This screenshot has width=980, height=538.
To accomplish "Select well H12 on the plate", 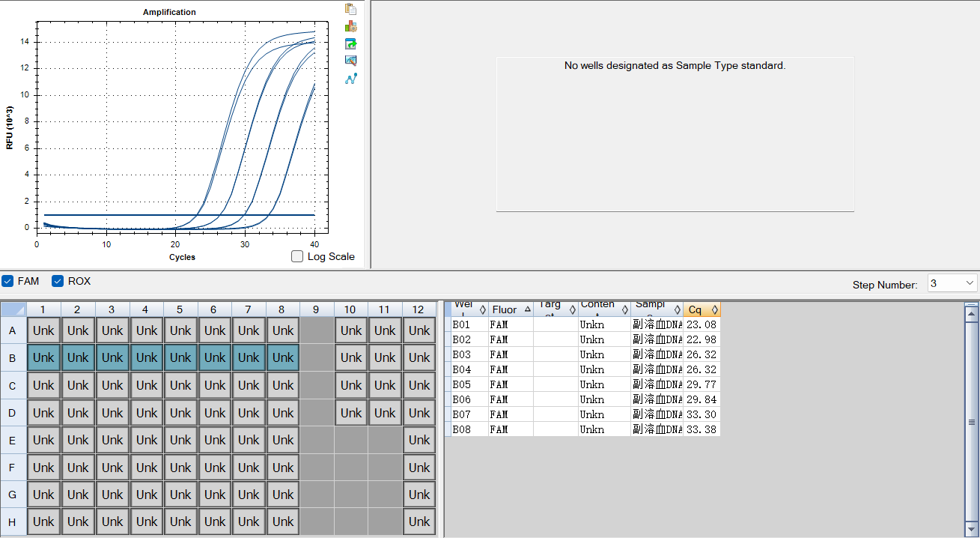I will (419, 522).
